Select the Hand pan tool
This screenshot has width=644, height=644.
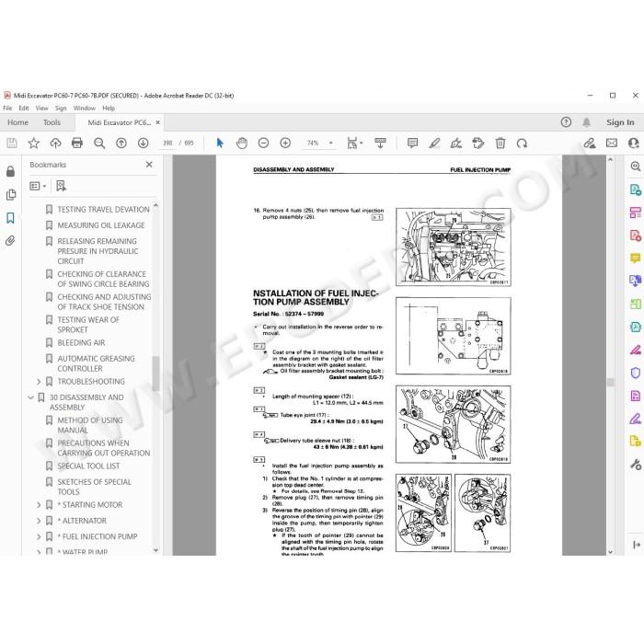tap(242, 143)
